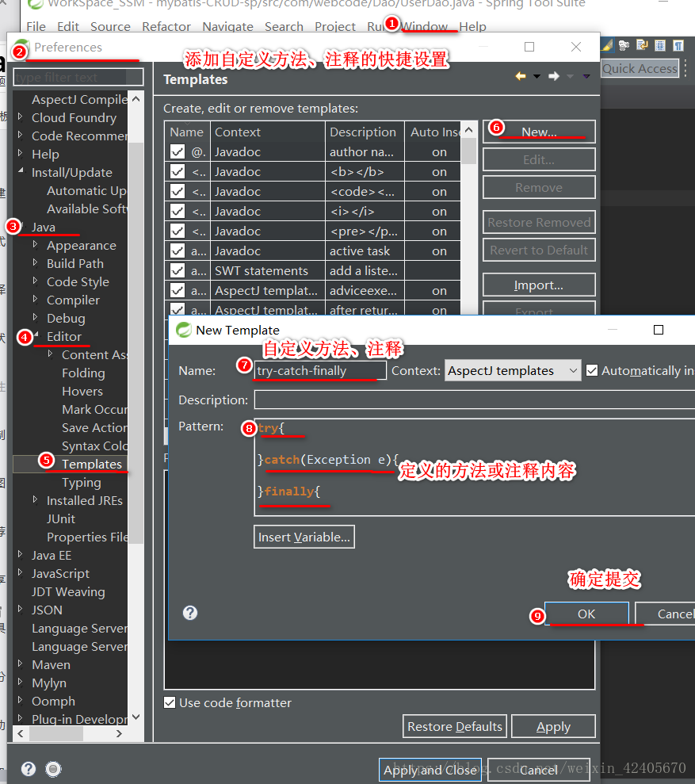Toggle Automatically insert checkbox
695x784 pixels.
click(x=592, y=370)
